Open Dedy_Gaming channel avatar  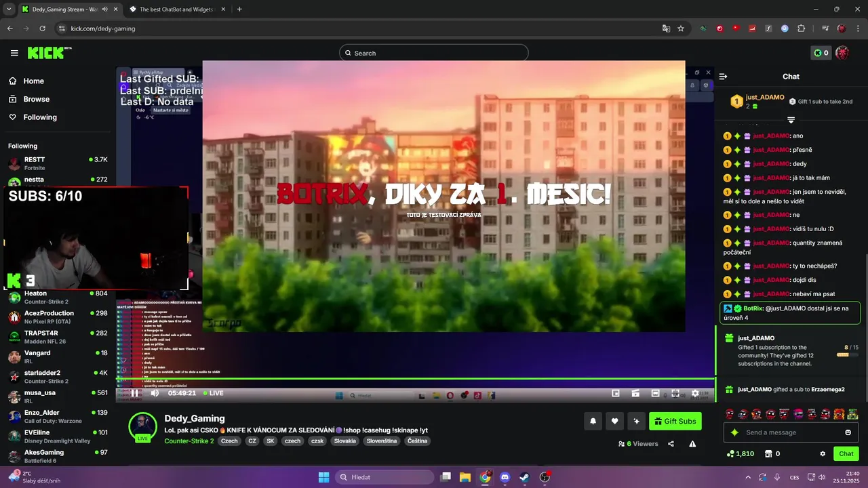143,427
